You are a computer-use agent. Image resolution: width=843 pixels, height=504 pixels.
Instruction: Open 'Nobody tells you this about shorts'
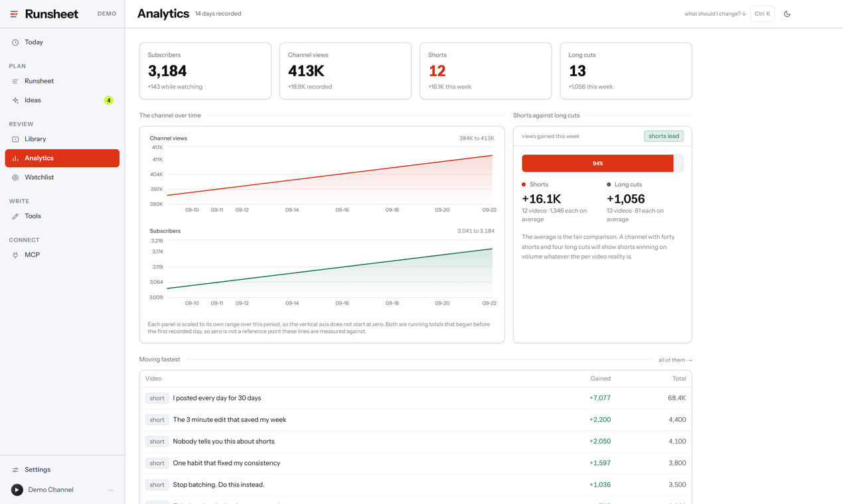[224, 442]
